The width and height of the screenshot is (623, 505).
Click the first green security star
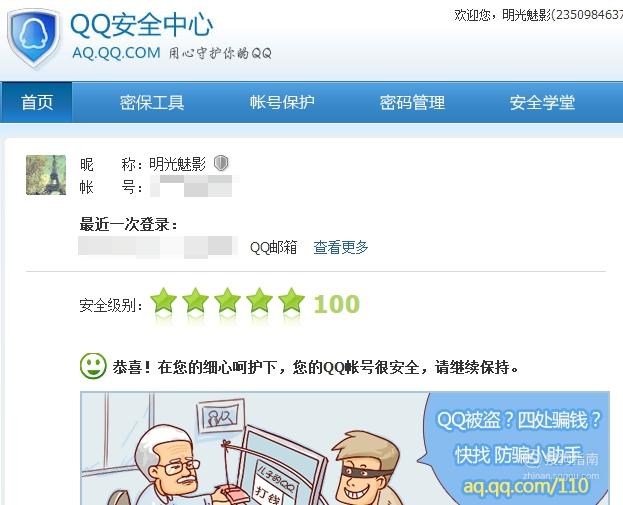(x=164, y=301)
